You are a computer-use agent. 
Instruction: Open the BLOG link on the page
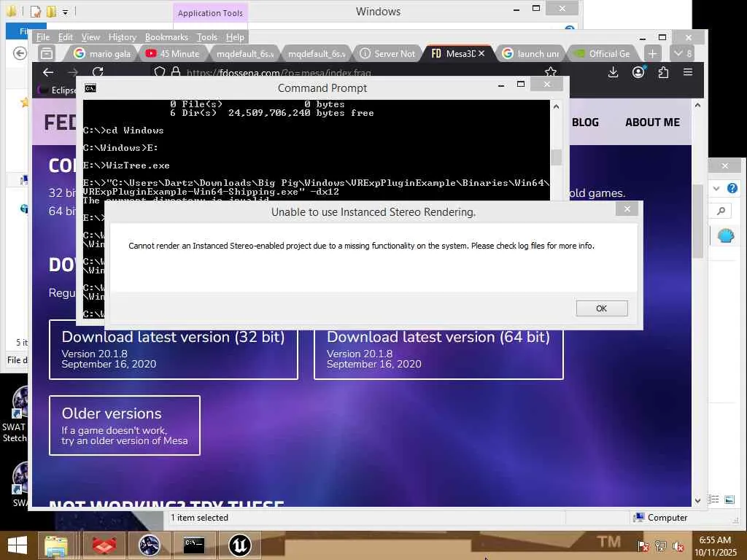[x=585, y=122]
